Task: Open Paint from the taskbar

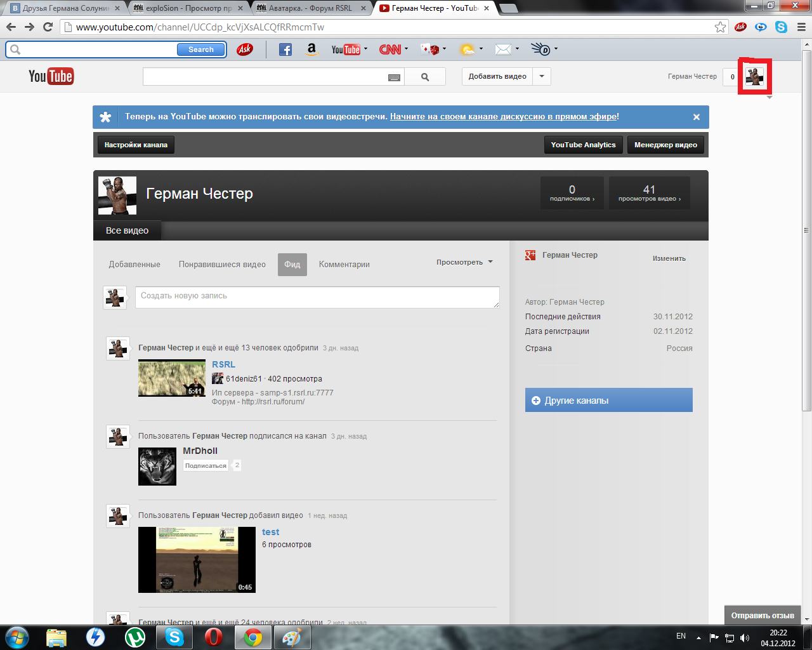Action: pos(292,637)
